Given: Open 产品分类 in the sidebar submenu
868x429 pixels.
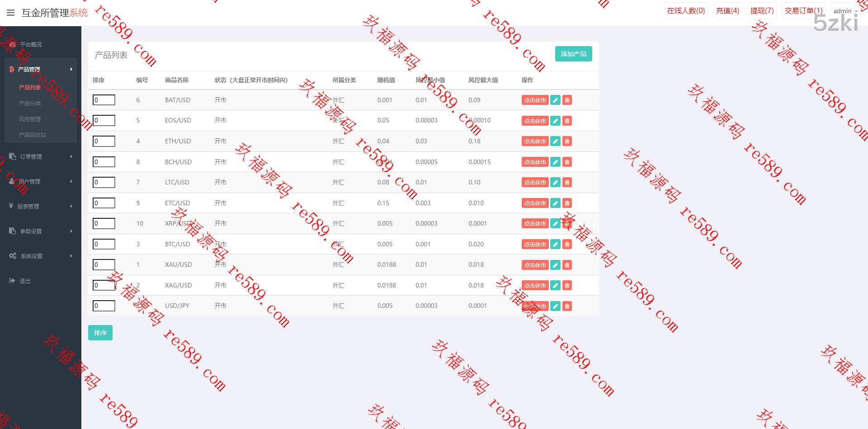Looking at the screenshot, I should pos(30,103).
